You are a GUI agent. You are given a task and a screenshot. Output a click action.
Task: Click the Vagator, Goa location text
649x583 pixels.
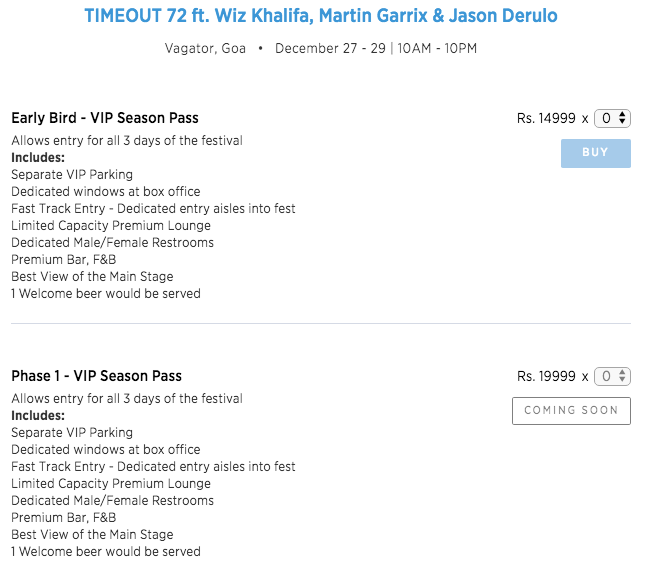[205, 48]
